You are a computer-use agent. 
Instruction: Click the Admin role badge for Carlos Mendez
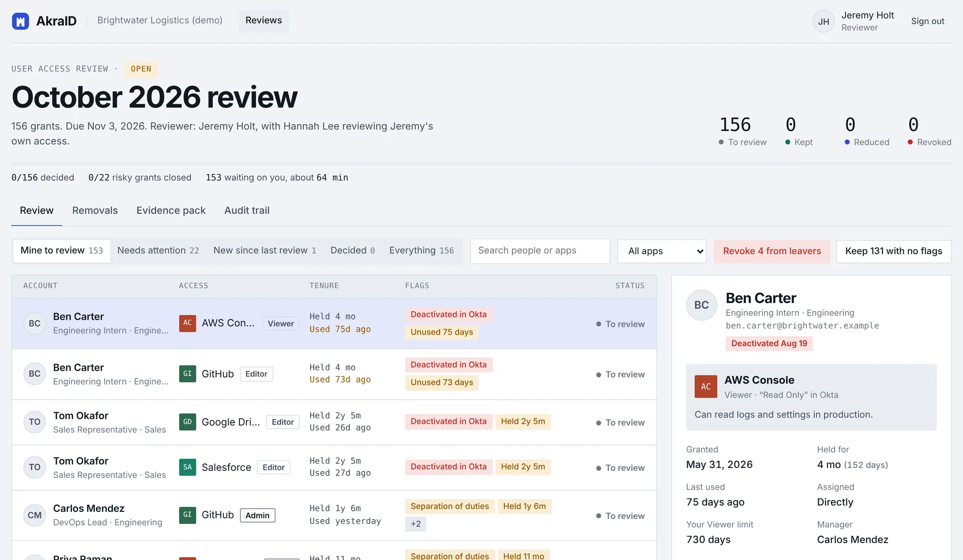[x=258, y=515]
